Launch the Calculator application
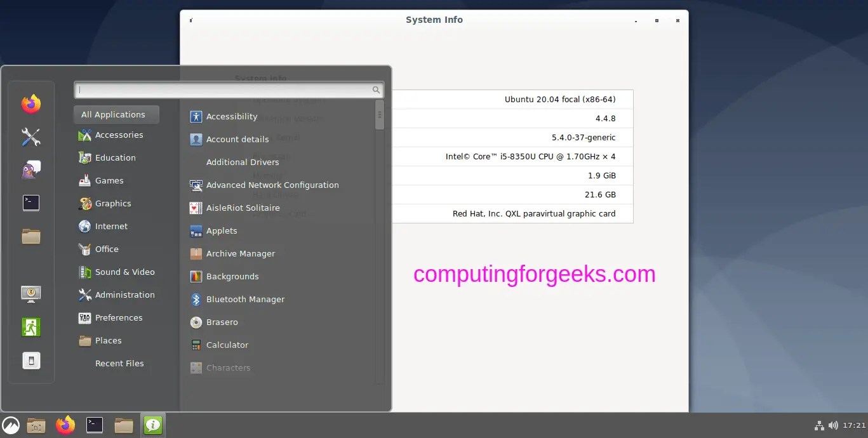Viewport: 868px width, 438px height. (x=227, y=345)
